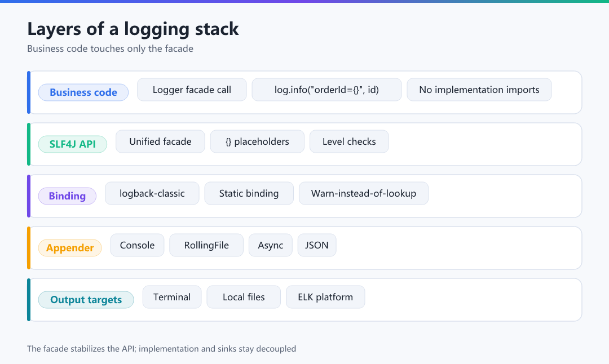Click the Business code layer label

click(83, 92)
